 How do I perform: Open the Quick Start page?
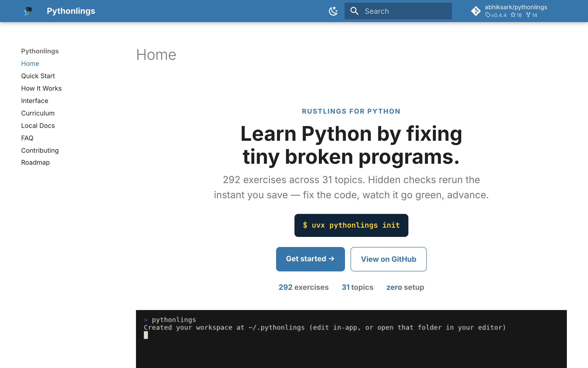click(x=38, y=76)
